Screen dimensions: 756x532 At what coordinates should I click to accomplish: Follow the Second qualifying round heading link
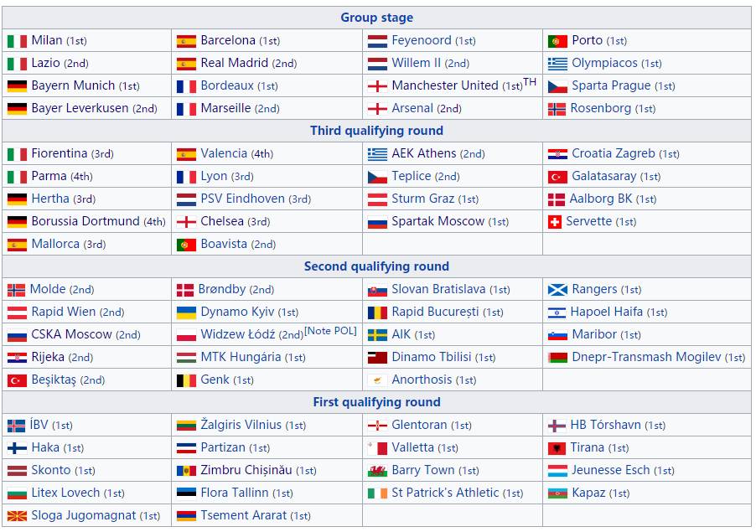(x=376, y=266)
